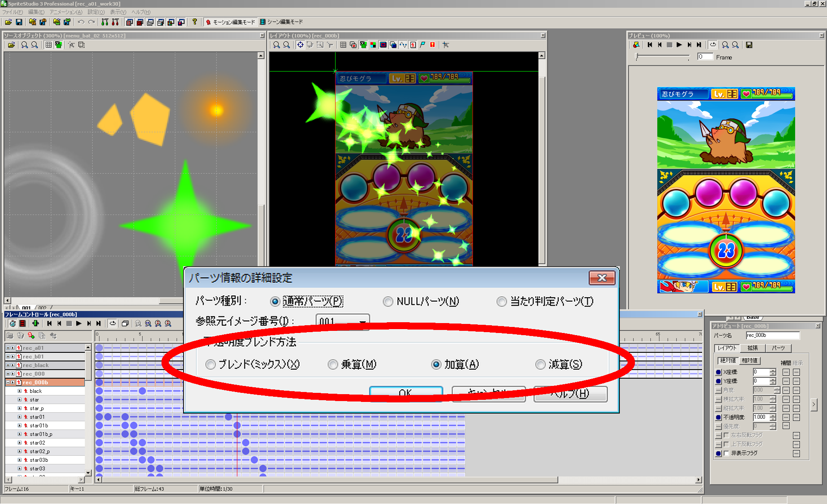Screen dimensions: 827x504
Task: Click the yellow question mark help icon
Action: [x=195, y=22]
